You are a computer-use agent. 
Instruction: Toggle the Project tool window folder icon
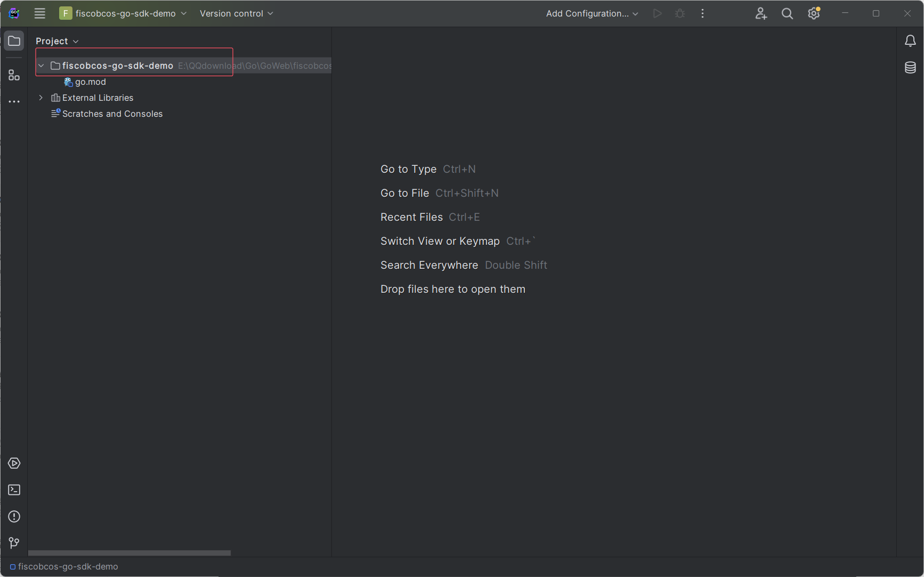(14, 41)
